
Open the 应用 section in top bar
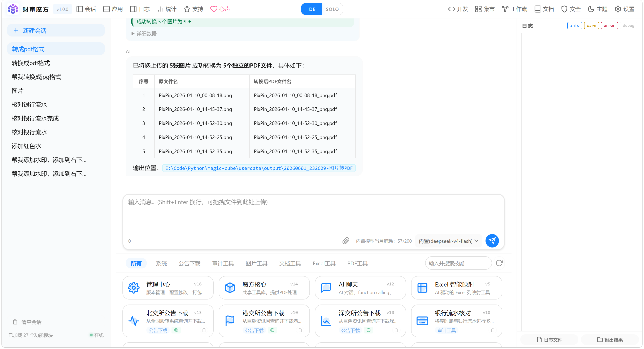tap(113, 9)
